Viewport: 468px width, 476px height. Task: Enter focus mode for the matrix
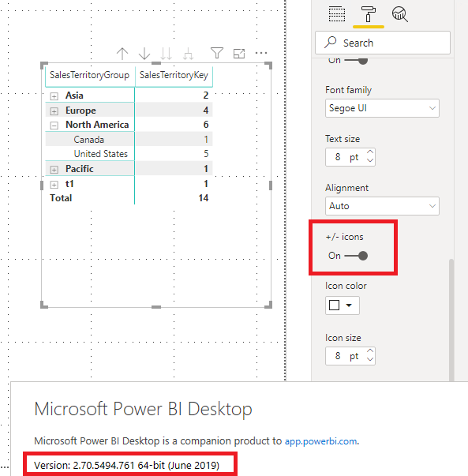click(x=239, y=54)
